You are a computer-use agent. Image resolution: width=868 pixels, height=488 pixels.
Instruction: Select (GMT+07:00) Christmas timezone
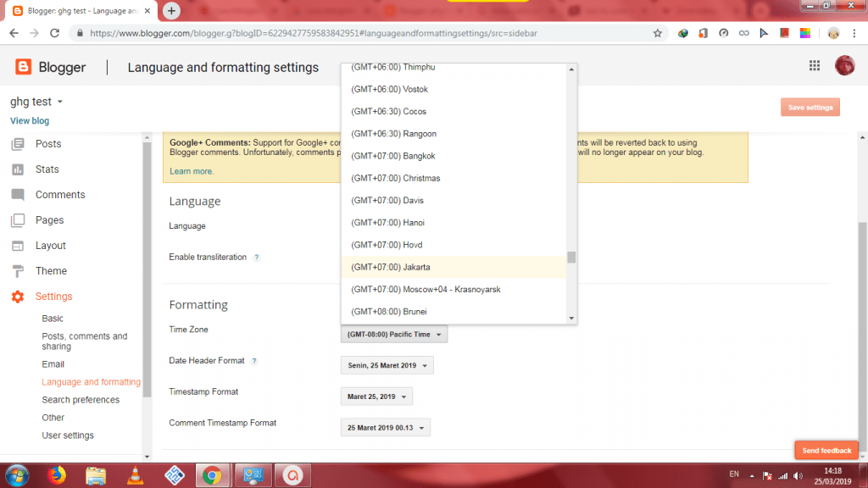(x=454, y=178)
